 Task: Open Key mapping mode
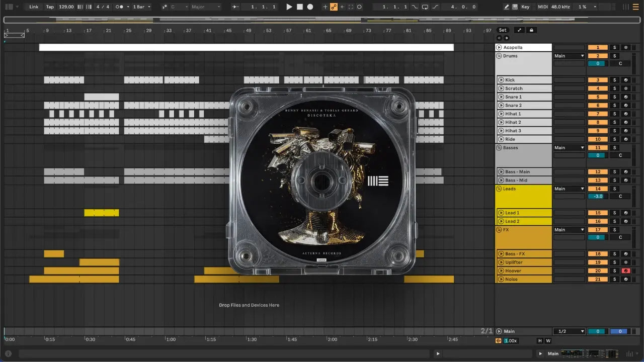click(525, 7)
